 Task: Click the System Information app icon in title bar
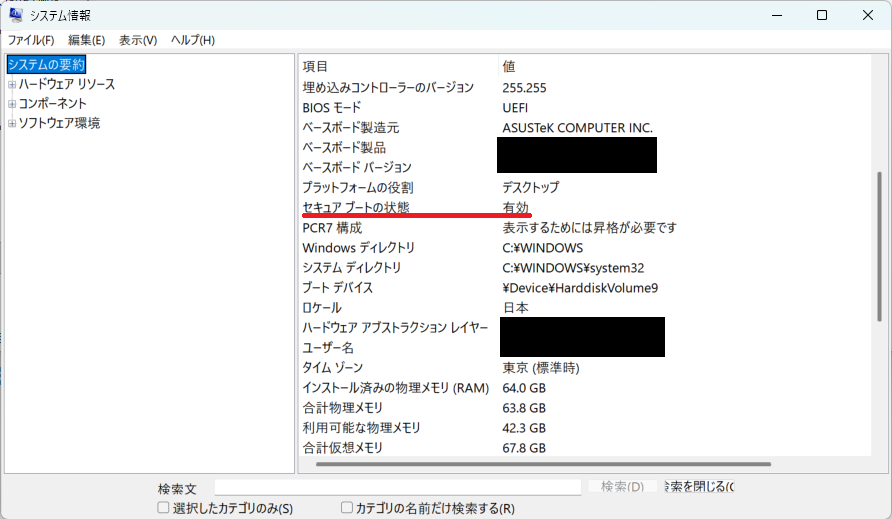tap(16, 15)
